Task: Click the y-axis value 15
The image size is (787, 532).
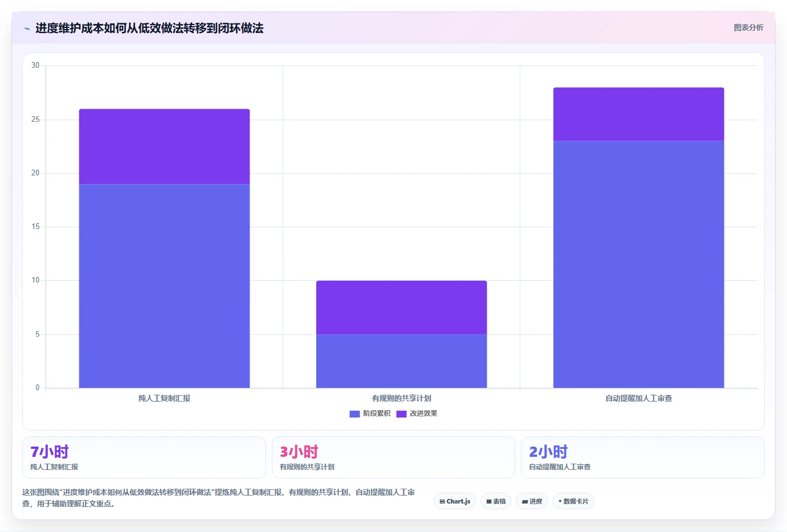Action: pos(35,227)
